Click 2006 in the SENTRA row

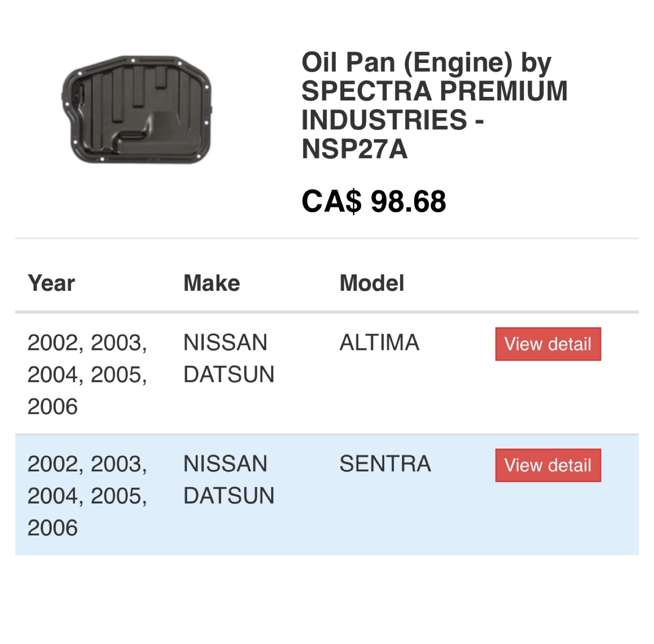53,528
